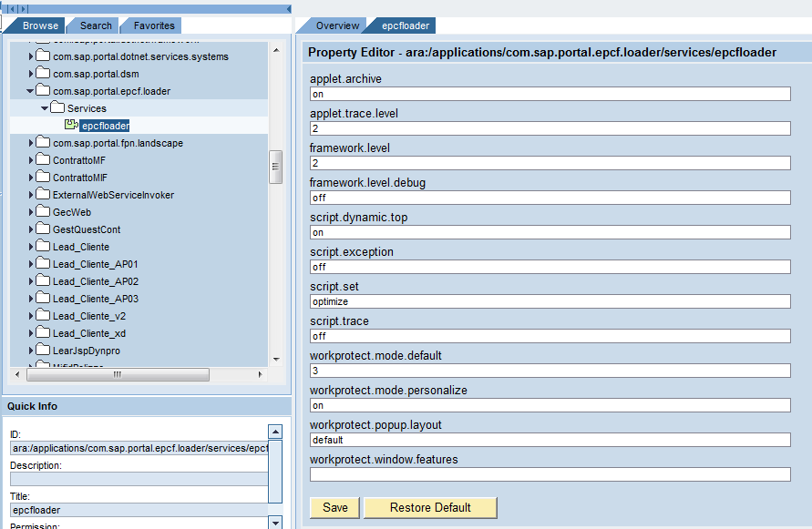Viewport: 812px width, 529px height.
Task: Collapse the Services node
Action: tap(45, 108)
